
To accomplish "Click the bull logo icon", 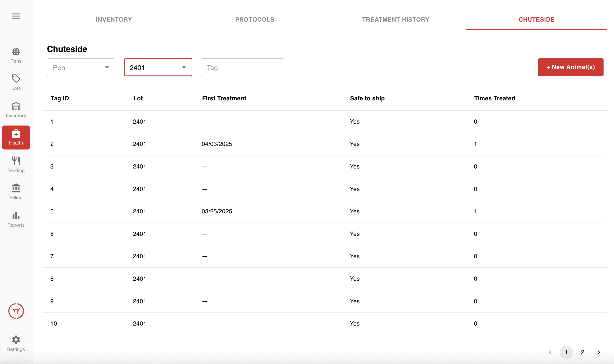I will (x=16, y=311).
